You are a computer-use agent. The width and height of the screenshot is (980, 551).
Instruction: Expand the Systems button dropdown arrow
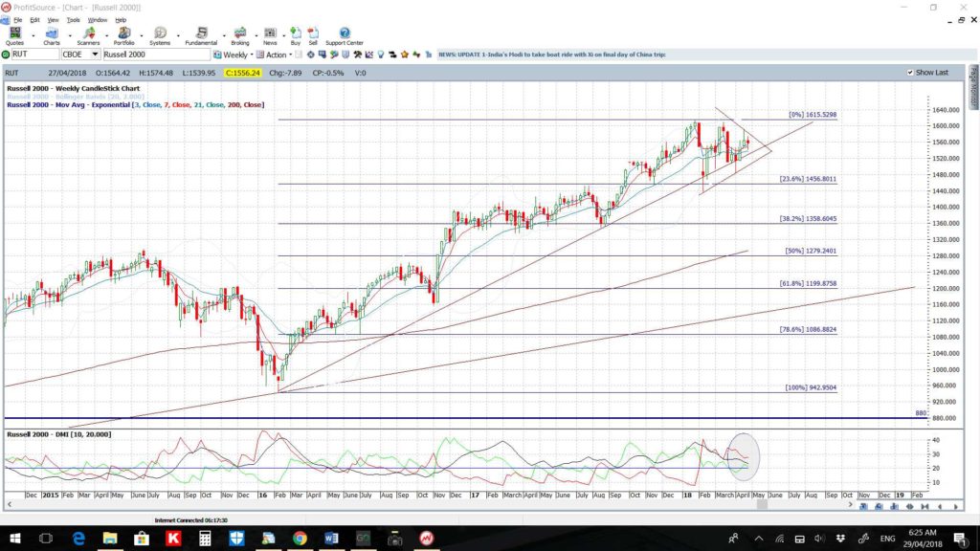(177, 35)
